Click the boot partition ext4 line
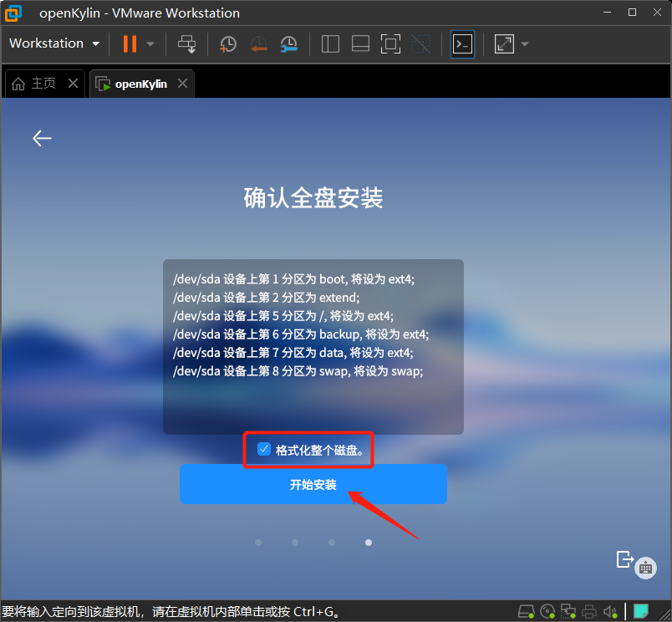Screen dimensions: 672x622 (293, 279)
